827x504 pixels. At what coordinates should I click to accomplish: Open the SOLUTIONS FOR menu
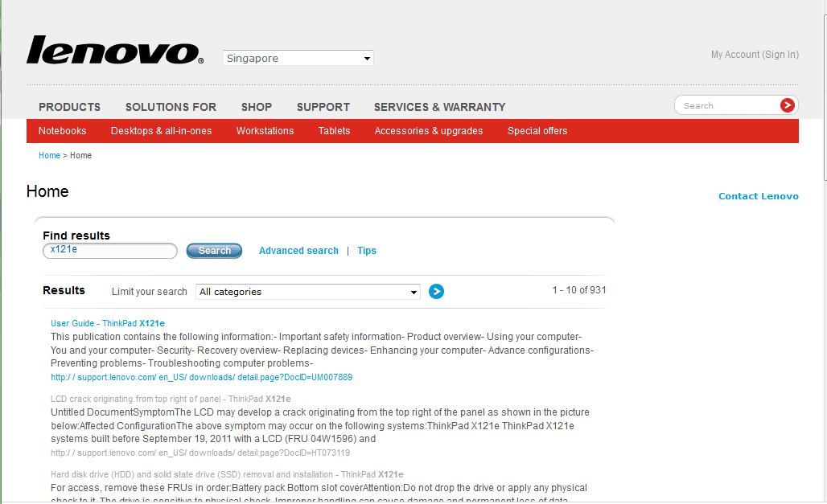[x=171, y=107]
